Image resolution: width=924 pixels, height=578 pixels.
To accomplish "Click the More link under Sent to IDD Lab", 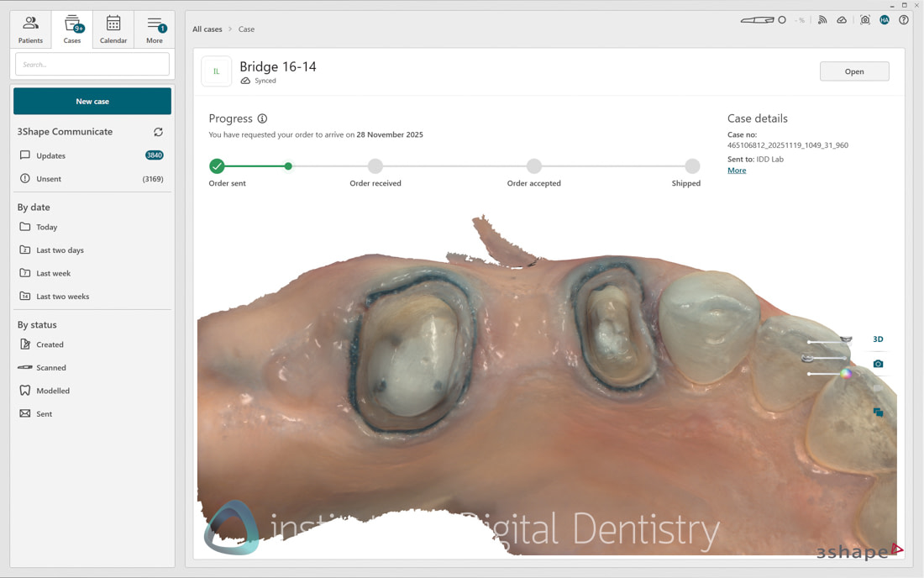I will point(736,170).
